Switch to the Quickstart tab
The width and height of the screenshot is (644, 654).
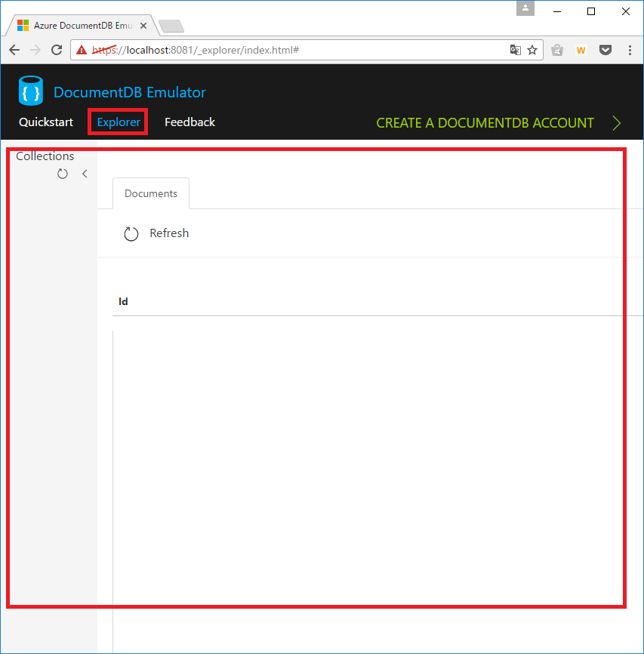tap(46, 122)
